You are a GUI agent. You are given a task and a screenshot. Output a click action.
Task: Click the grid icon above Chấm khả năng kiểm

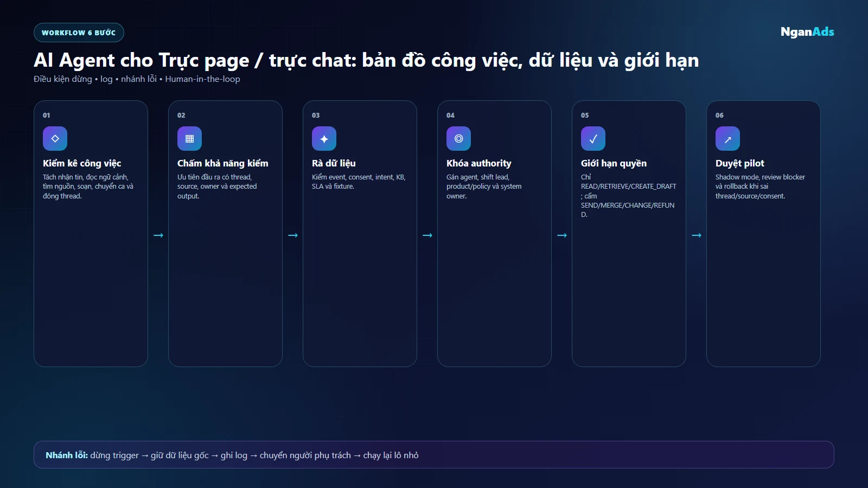point(189,139)
